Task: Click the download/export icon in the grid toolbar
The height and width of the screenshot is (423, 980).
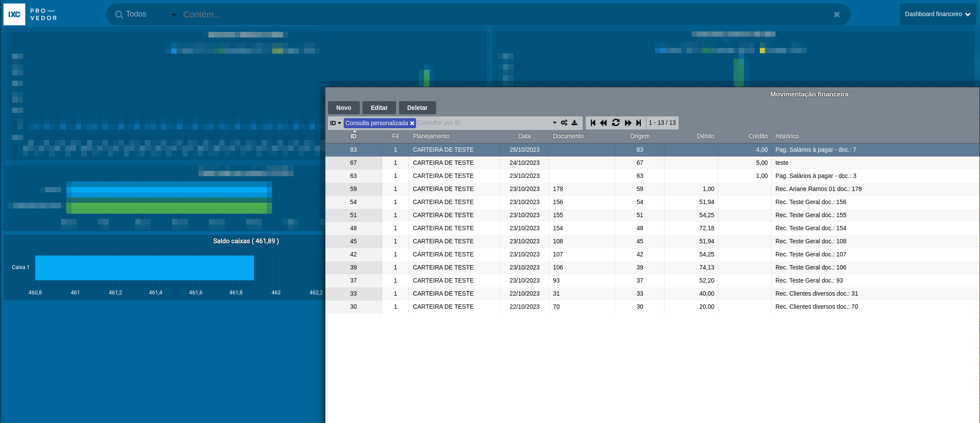Action: point(574,123)
